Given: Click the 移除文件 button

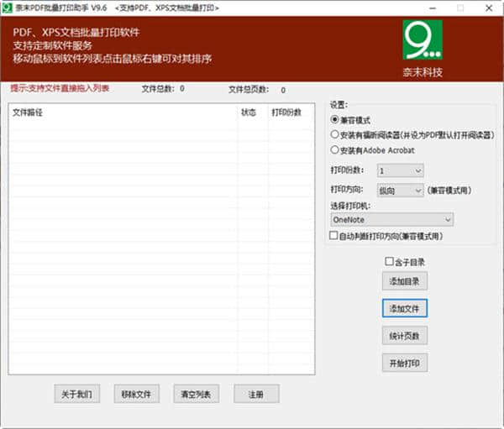Looking at the screenshot, I should pyautogui.click(x=137, y=394).
